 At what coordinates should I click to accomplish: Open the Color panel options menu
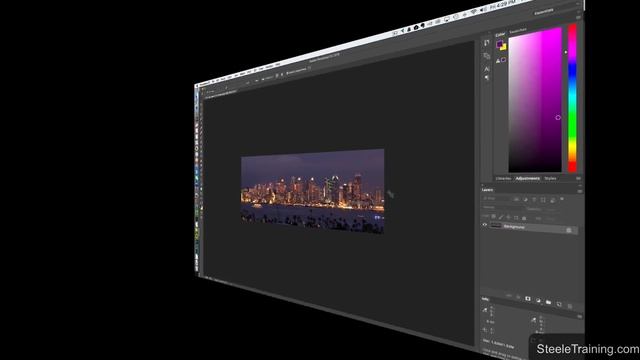(x=578, y=17)
